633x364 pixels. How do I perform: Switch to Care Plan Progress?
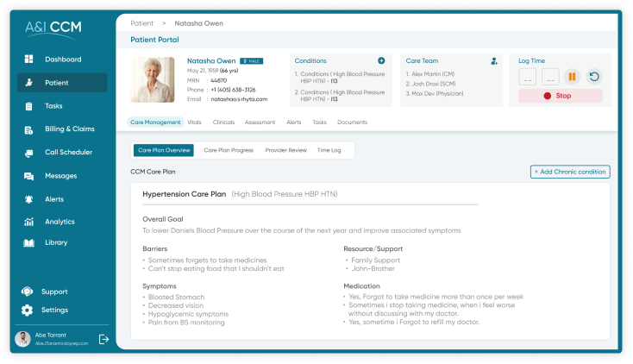pyautogui.click(x=229, y=150)
